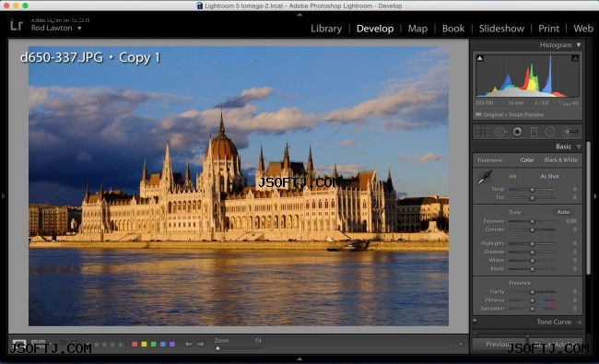Show the filmstrip via bottom arrow
This screenshot has height=364, width=599.
tap(299, 359)
